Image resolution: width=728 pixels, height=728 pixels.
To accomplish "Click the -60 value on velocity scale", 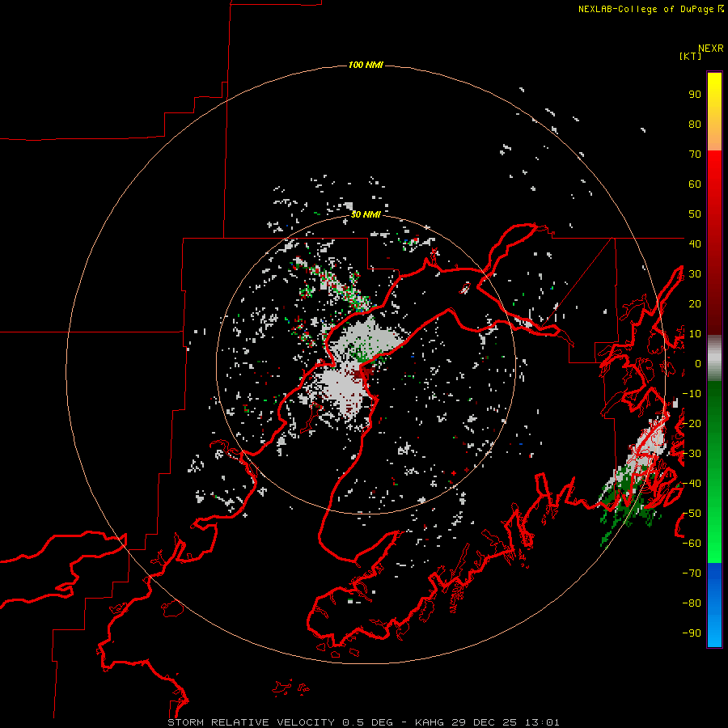I will (x=692, y=544).
